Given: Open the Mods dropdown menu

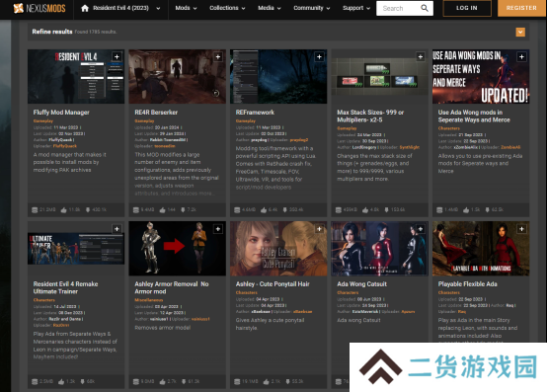Looking at the screenshot, I should pos(186,8).
